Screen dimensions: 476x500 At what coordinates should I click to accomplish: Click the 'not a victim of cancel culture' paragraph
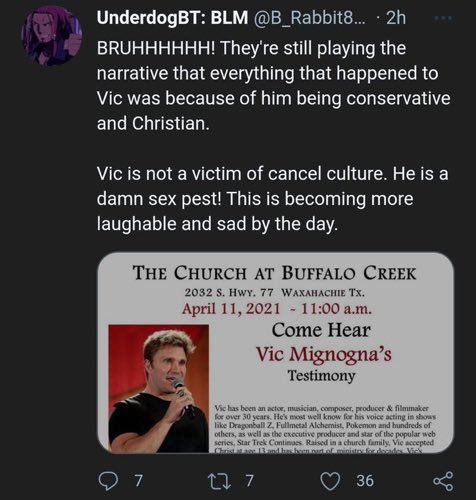[272, 199]
